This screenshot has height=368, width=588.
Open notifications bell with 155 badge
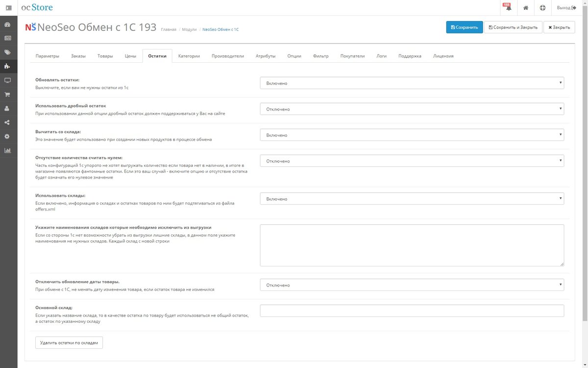[508, 8]
